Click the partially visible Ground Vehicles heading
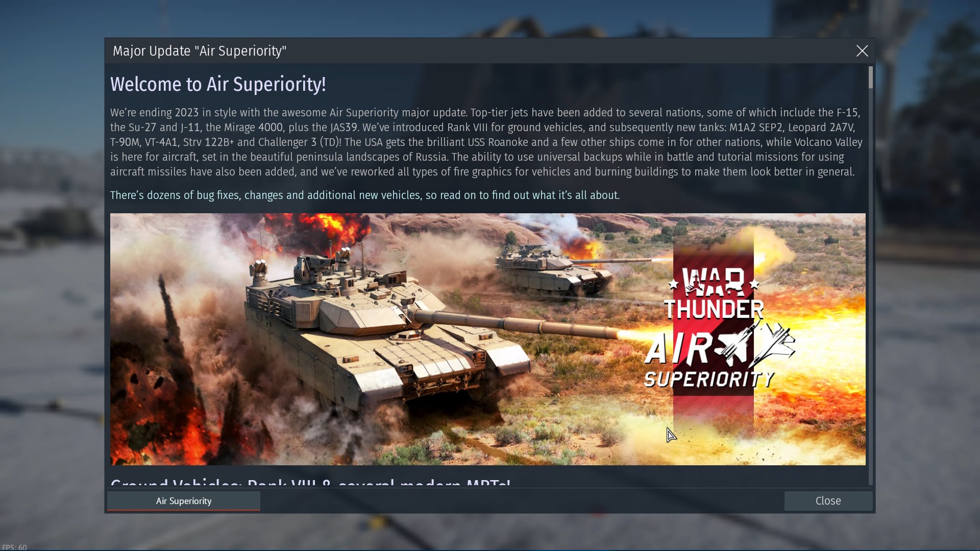Image resolution: width=980 pixels, height=551 pixels. pyautogui.click(x=310, y=482)
